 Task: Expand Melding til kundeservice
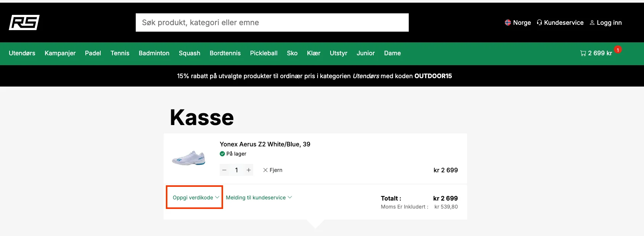click(x=259, y=197)
